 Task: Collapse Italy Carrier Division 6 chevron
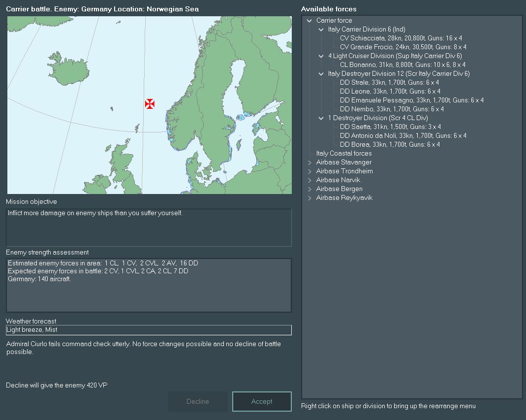coord(321,30)
